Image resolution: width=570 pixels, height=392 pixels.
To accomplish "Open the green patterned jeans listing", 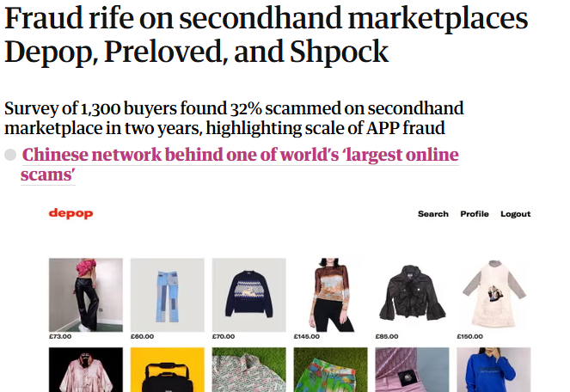I will pos(329,371).
